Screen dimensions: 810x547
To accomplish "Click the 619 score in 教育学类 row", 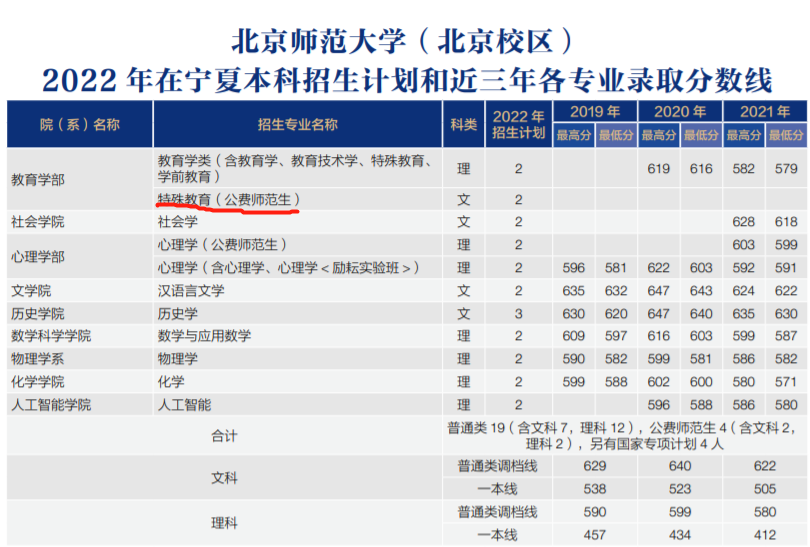I will click(659, 168).
